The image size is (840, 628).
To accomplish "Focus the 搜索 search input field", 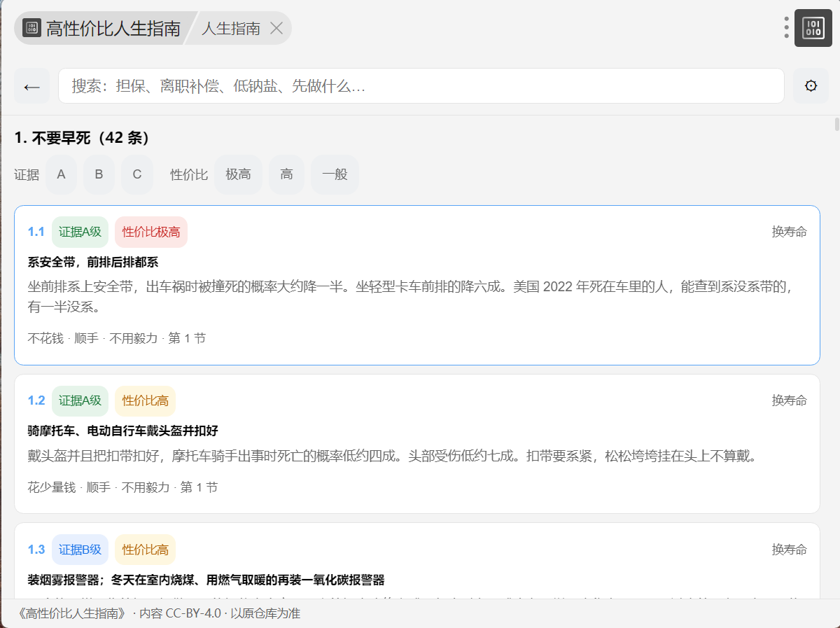I will click(x=421, y=86).
